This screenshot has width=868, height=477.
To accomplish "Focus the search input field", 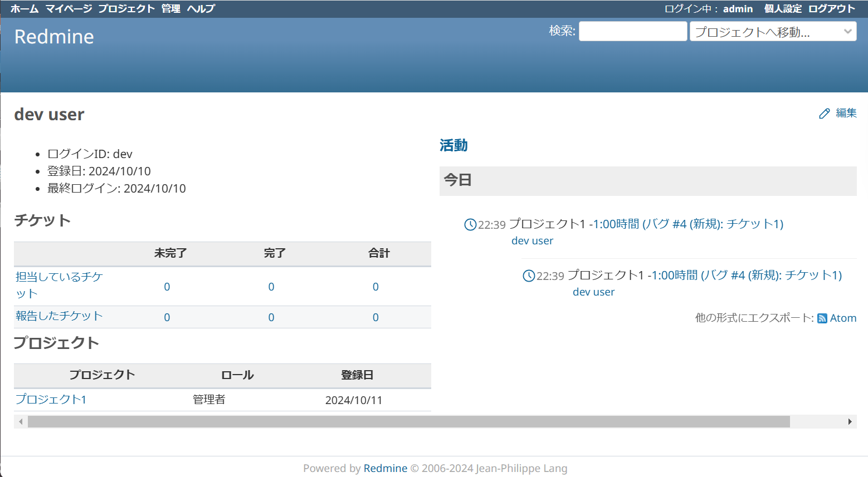I will 633,31.
